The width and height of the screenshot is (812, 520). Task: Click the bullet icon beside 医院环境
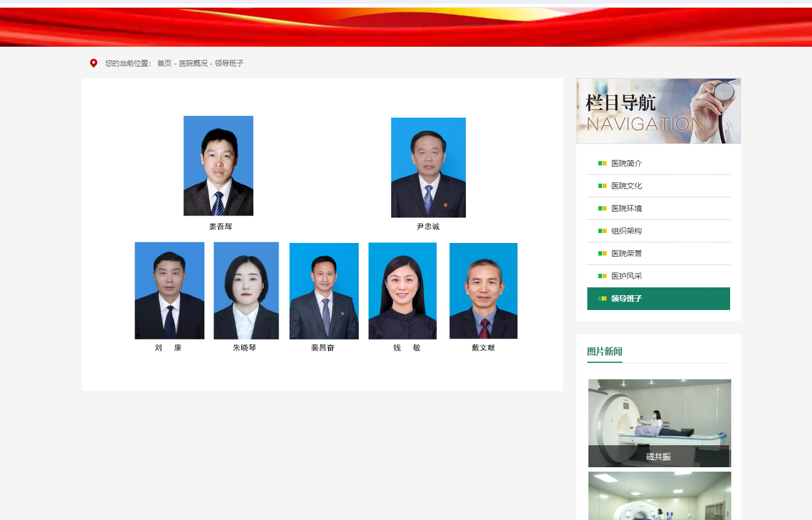pyautogui.click(x=602, y=208)
